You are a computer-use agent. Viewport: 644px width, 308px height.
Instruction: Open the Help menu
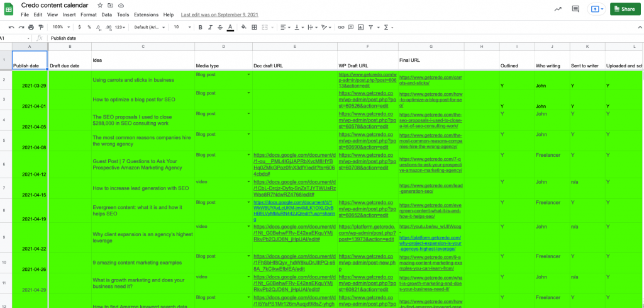pos(169,14)
